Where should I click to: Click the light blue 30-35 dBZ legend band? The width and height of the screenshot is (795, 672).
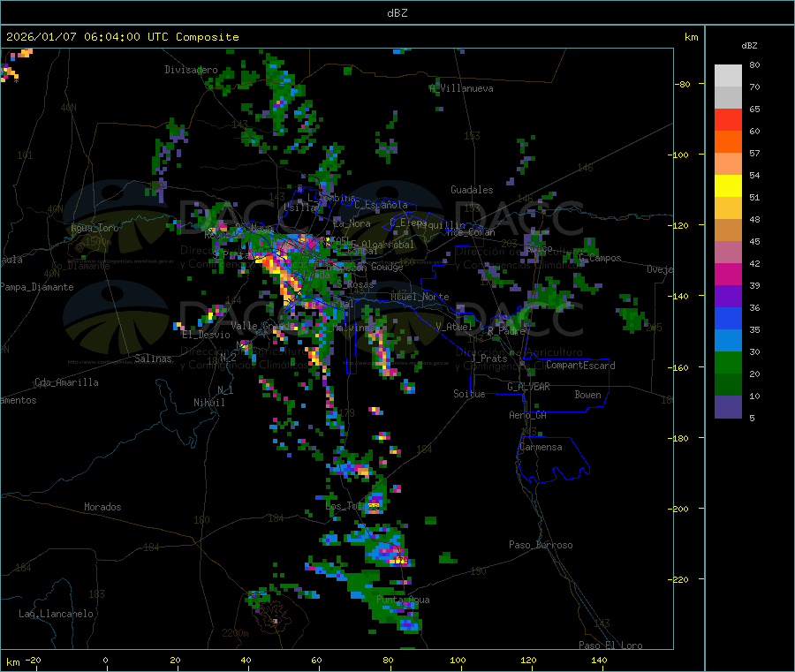tap(728, 341)
